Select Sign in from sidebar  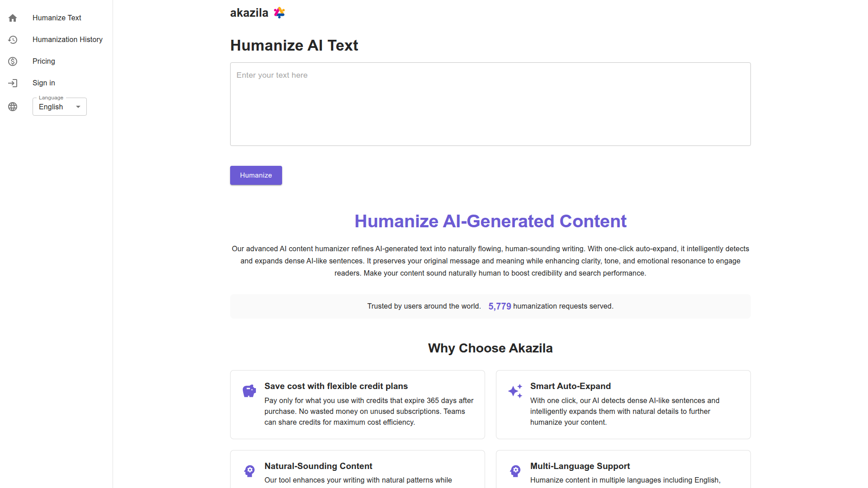point(44,83)
